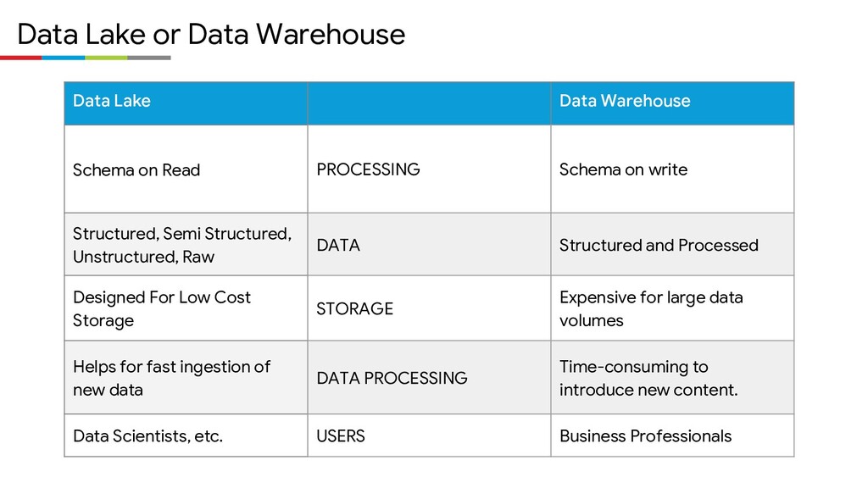Viewport: 868px width, 488px height.
Task: Click the empty middle header cell
Action: 429,103
